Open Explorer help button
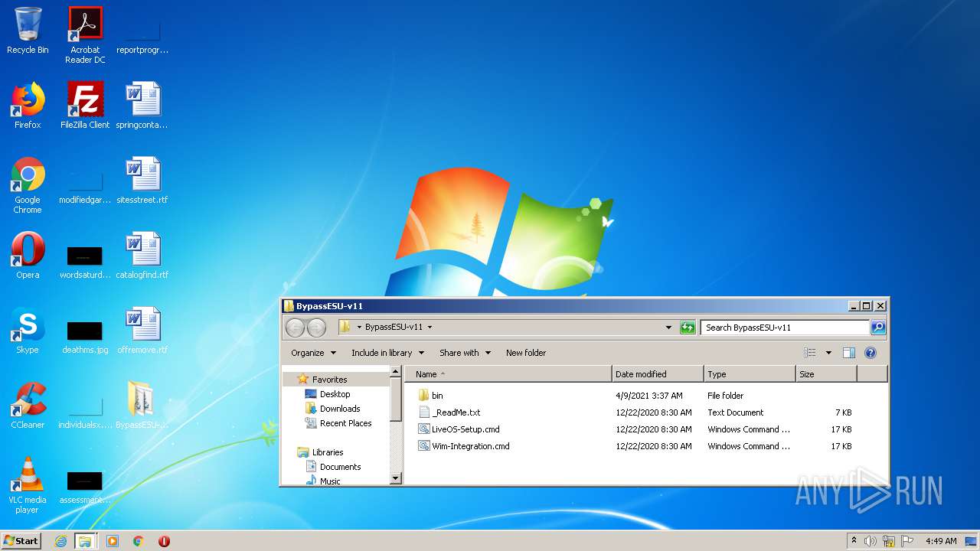This screenshot has height=551, width=980. [x=871, y=353]
